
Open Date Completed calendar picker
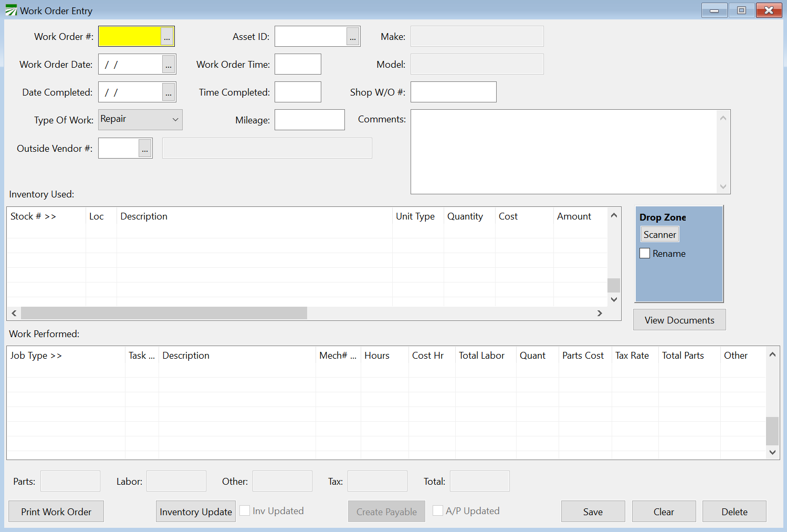pos(168,92)
